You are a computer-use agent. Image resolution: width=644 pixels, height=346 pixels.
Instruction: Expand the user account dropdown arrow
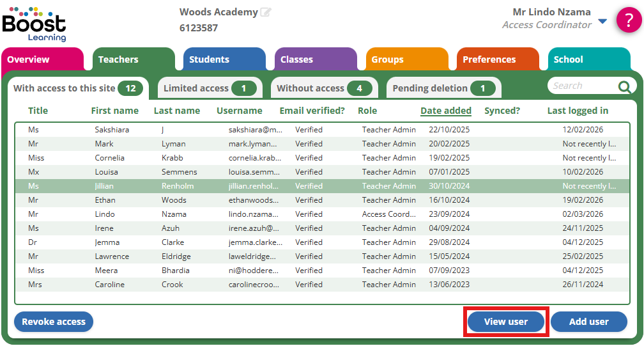(602, 22)
